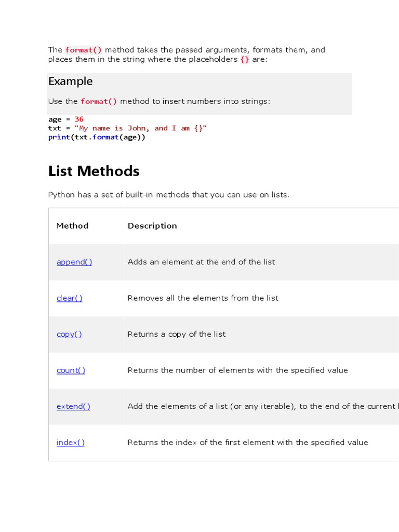Click 'Returns a copy of the list' description
Viewport: 399px width, 532px height.
point(177,334)
